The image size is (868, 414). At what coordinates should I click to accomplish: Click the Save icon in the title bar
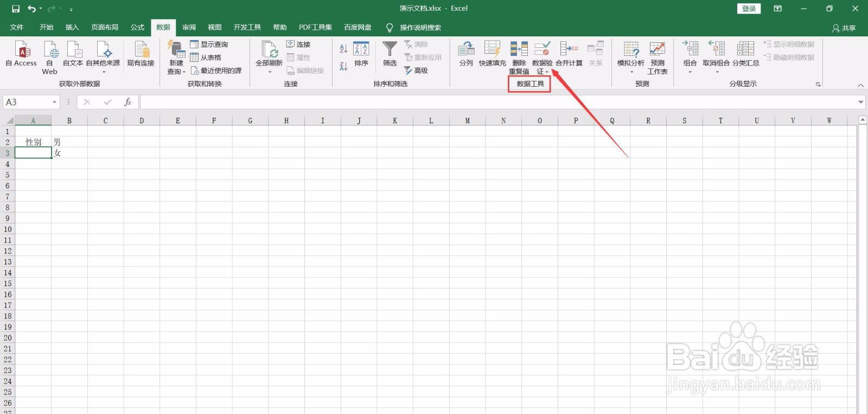click(16, 9)
